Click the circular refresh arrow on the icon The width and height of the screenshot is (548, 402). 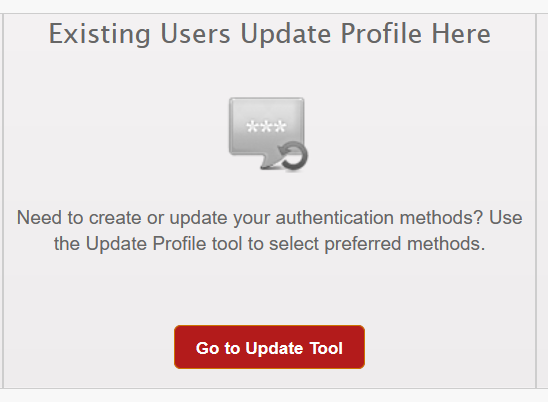(x=294, y=157)
